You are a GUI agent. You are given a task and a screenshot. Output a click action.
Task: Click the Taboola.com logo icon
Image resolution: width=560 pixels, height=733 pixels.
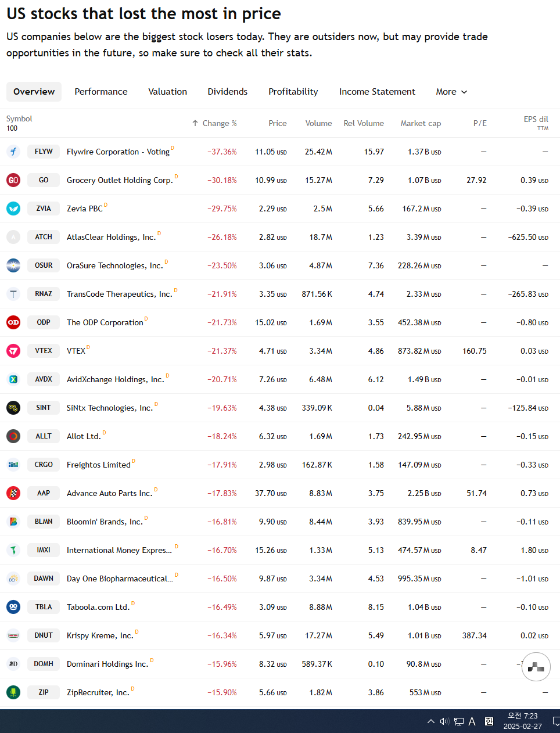13,607
